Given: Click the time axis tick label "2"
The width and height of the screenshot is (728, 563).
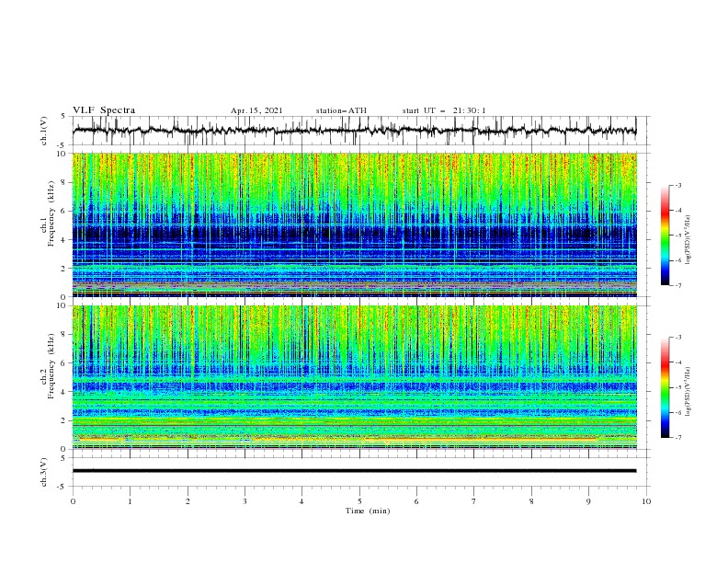Looking at the screenshot, I should [x=188, y=501].
